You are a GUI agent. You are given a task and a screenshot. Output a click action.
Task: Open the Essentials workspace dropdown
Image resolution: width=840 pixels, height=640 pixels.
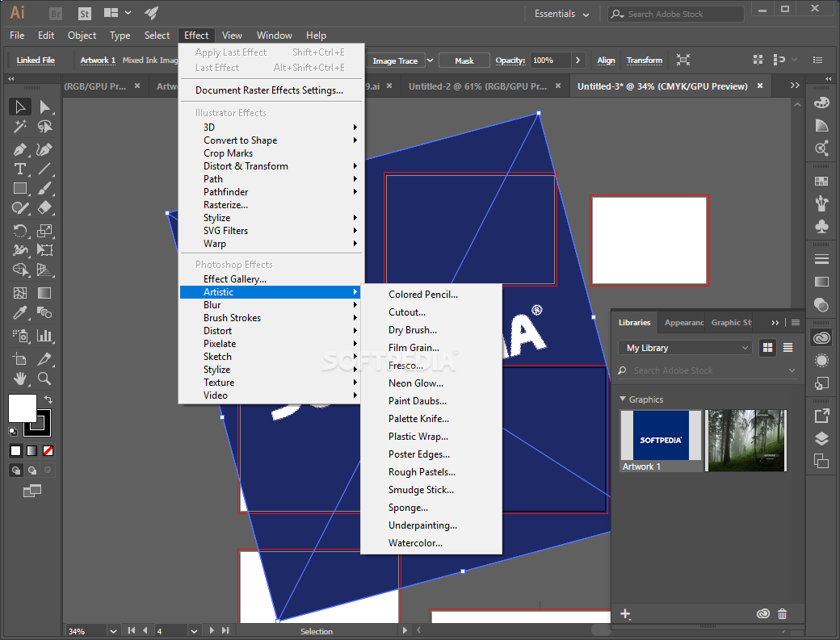(561, 14)
